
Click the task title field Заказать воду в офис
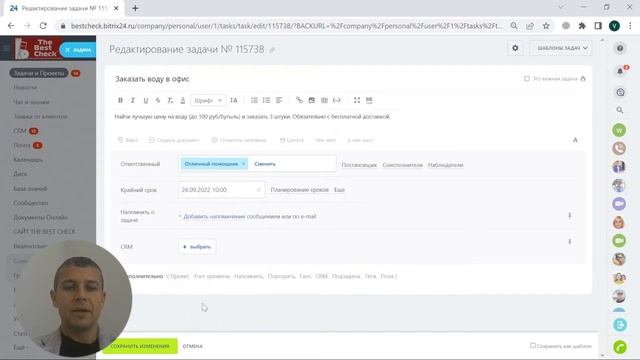point(152,79)
